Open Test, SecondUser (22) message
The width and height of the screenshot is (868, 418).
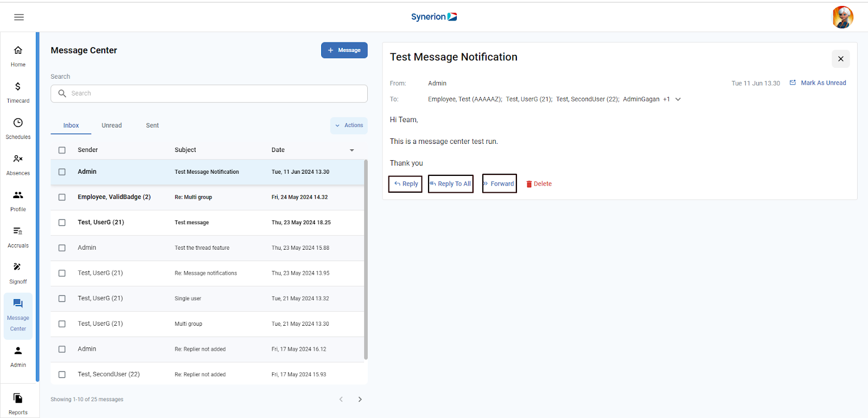click(207, 374)
